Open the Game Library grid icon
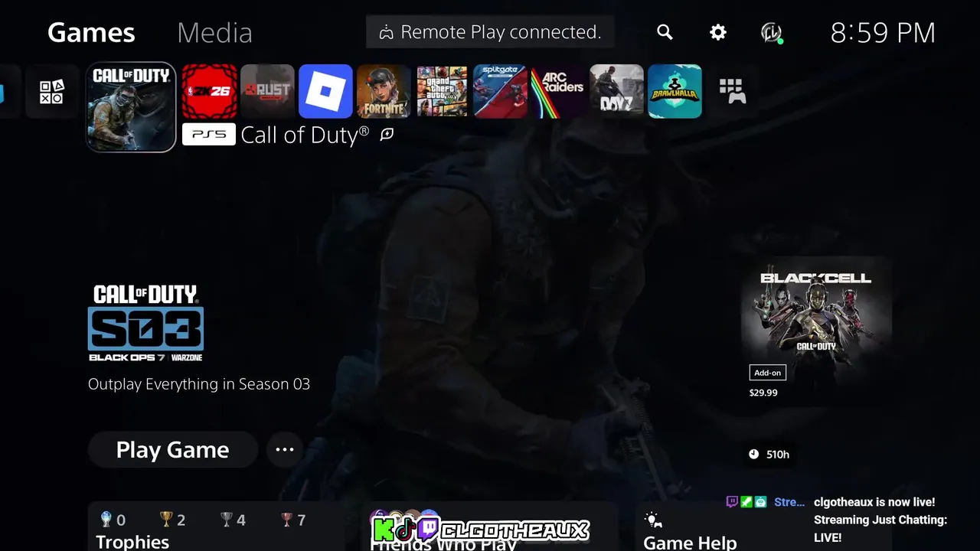Image resolution: width=980 pixels, height=551 pixels. pos(733,91)
